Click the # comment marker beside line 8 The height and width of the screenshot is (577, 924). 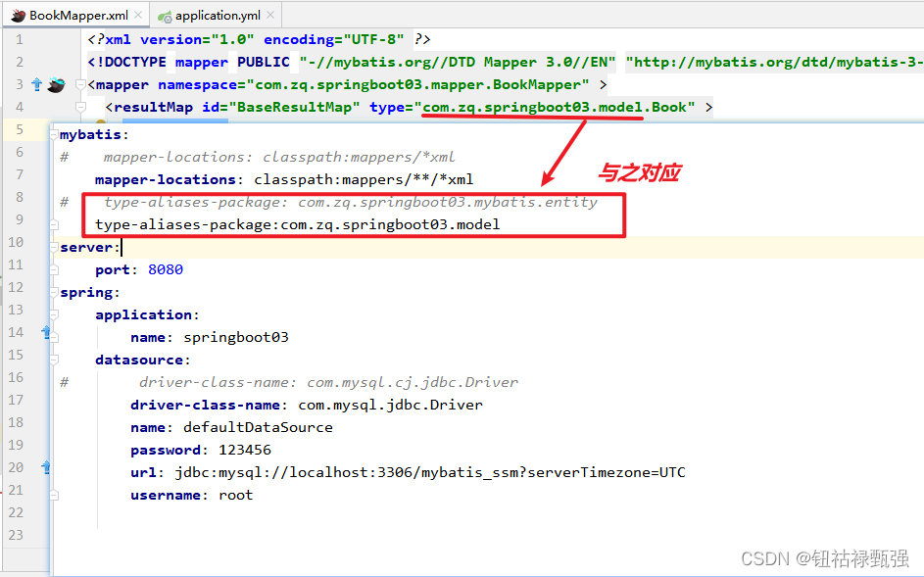tap(64, 202)
